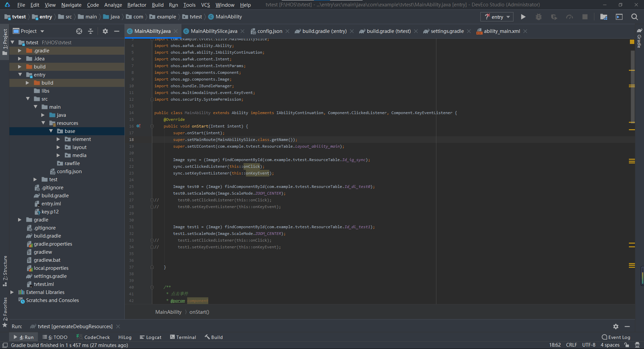Screen dimensions: 644x349
Task: Toggle the Structure tool window sidebar
Action: click(x=5, y=271)
